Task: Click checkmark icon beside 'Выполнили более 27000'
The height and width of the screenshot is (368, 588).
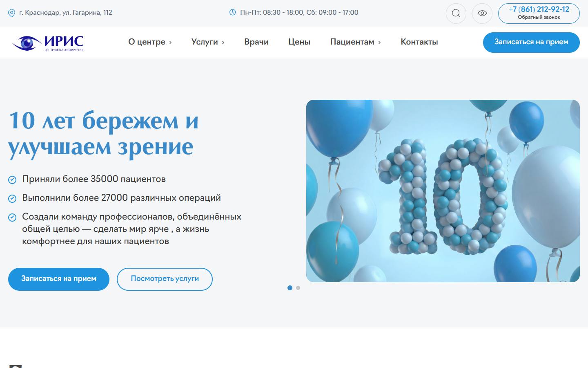Action: (12, 198)
